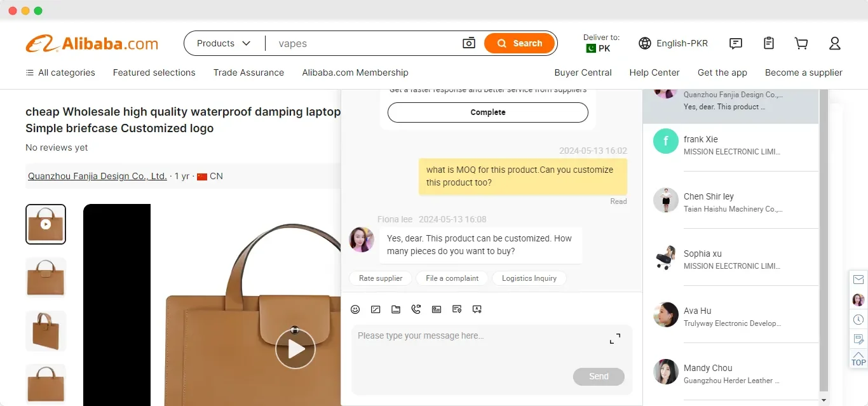Go to the Help Center
868x406 pixels.
click(x=654, y=72)
